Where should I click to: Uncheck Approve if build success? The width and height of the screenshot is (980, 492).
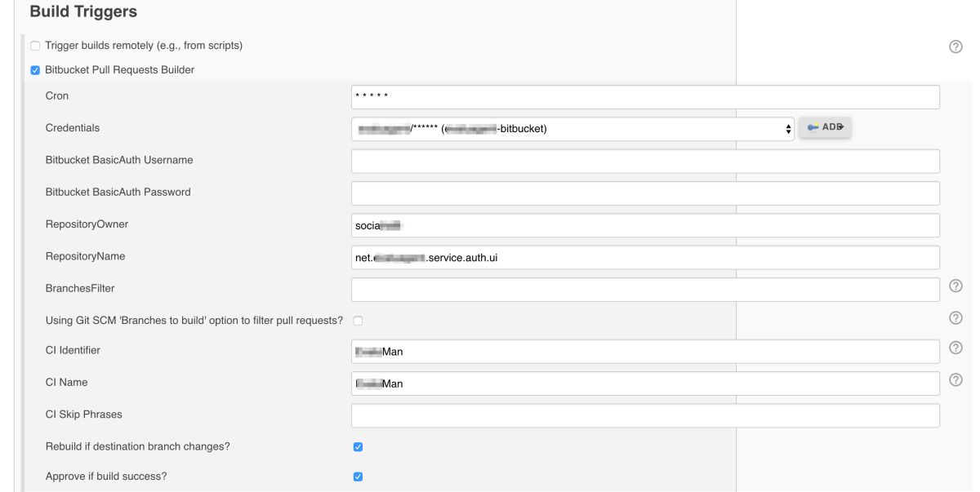click(x=358, y=476)
